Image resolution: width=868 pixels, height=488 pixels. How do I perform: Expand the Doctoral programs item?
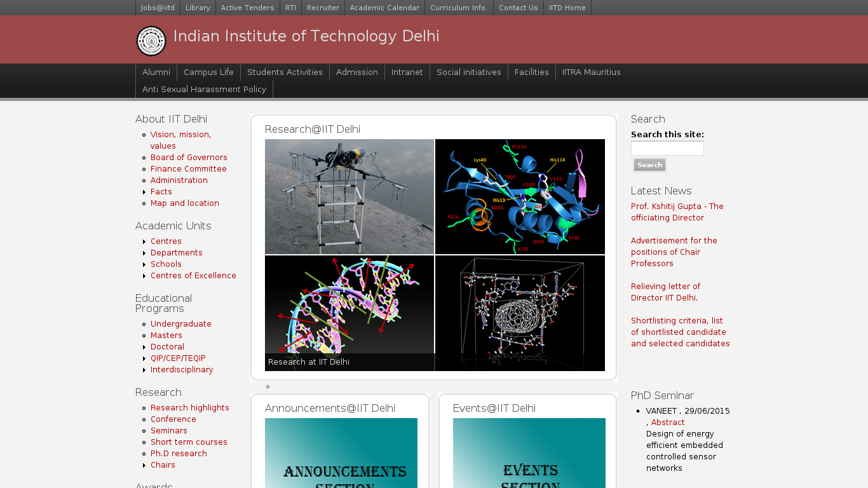click(x=167, y=346)
